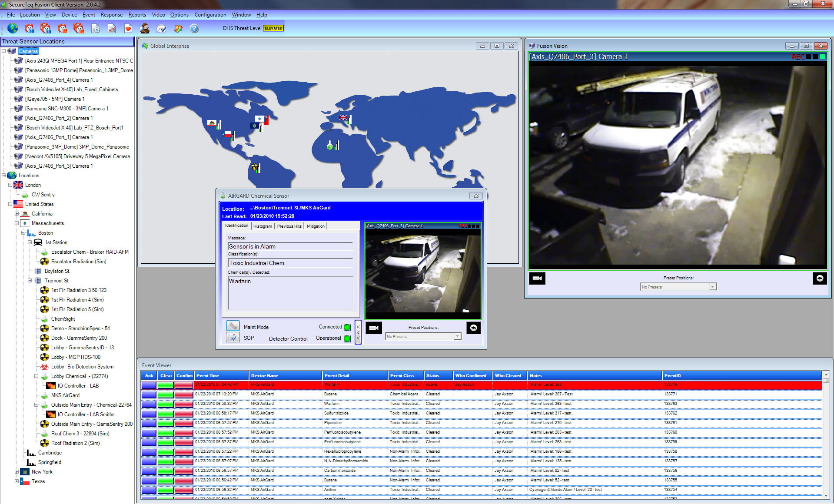Open the report with clock toolbar icon

pyautogui.click(x=96, y=28)
